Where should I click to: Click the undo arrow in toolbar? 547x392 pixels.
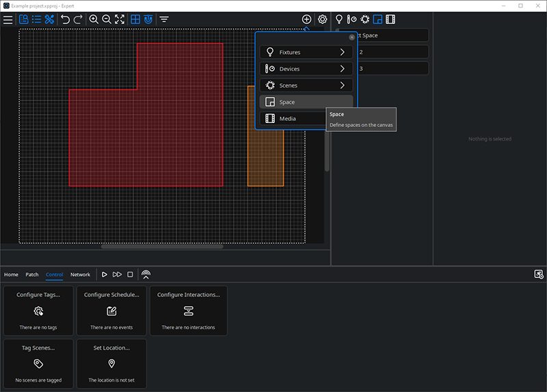click(x=65, y=20)
